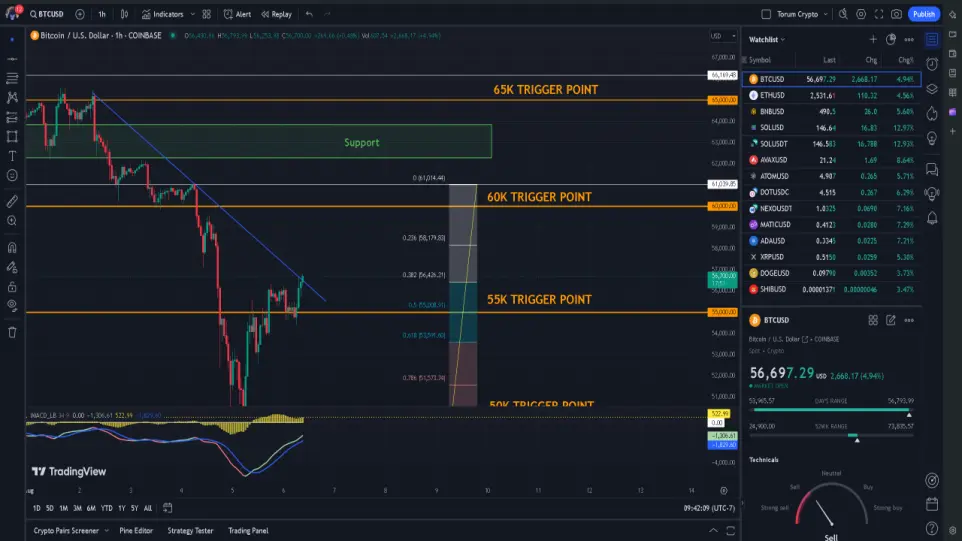962x541 pixels.
Task: Open quick search icon in the top bar
Action: click(844, 14)
